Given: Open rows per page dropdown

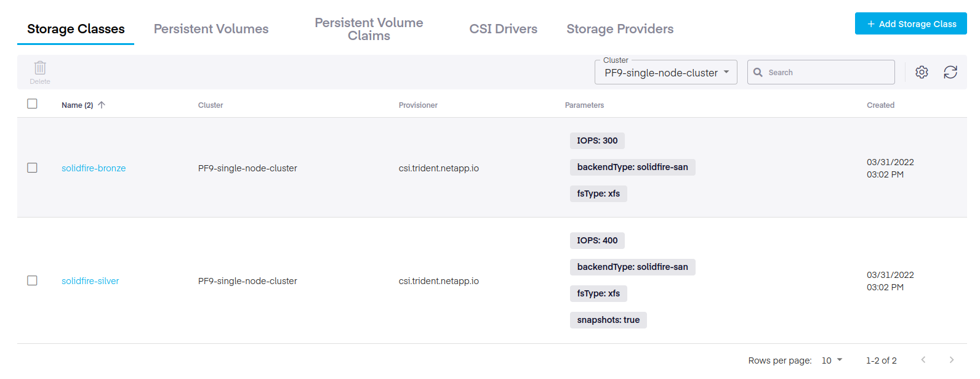Looking at the screenshot, I should [x=832, y=361].
